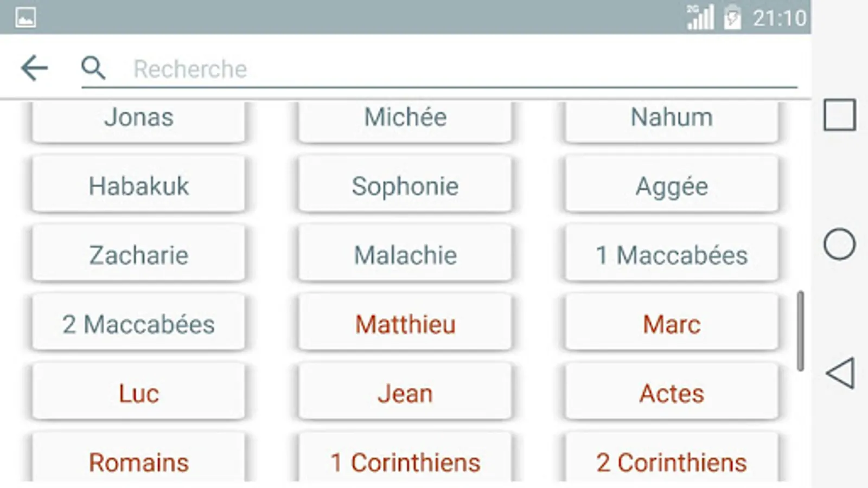
Task: Open the Matthieu gospel
Action: click(x=405, y=324)
